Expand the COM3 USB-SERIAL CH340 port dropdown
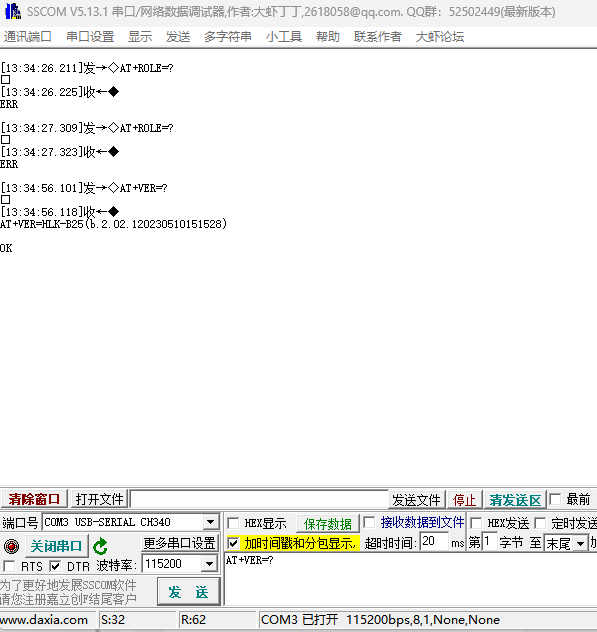This screenshot has width=597, height=632. pos(210,522)
